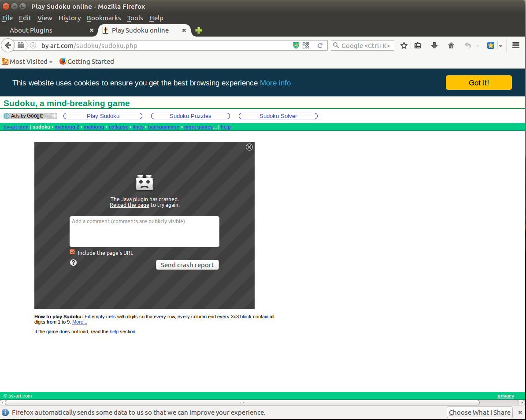
Task: Click the QR code icon in address bar
Action: click(306, 45)
